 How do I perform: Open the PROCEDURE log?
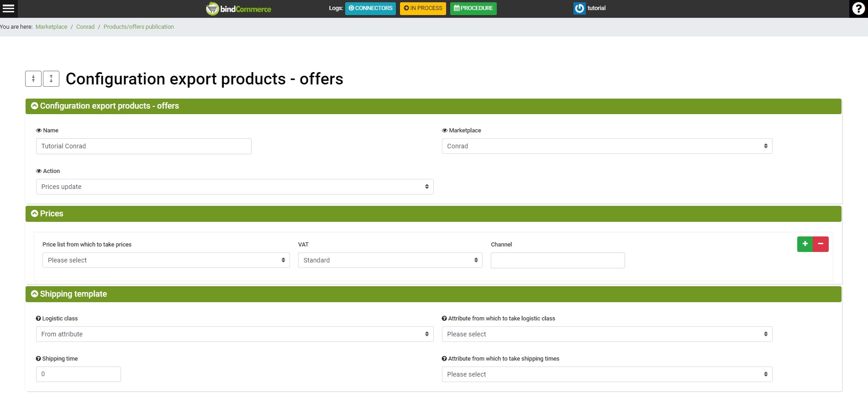tap(473, 8)
